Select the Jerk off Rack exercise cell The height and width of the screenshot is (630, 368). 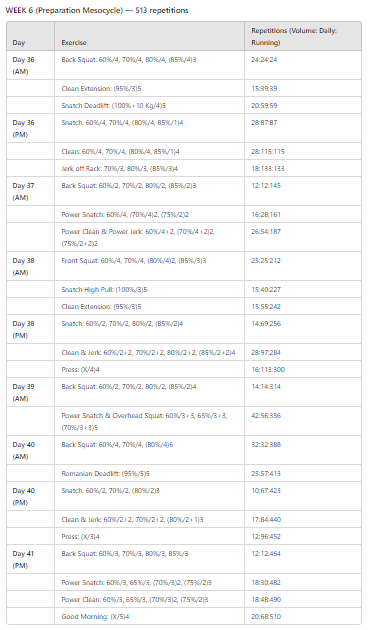click(149, 168)
